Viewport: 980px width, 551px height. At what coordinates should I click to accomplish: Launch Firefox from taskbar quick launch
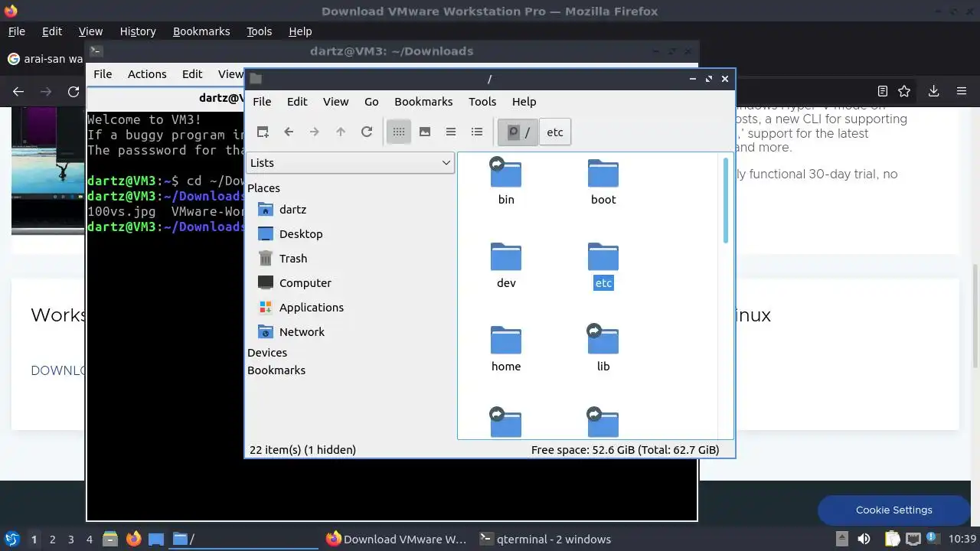coord(133,539)
